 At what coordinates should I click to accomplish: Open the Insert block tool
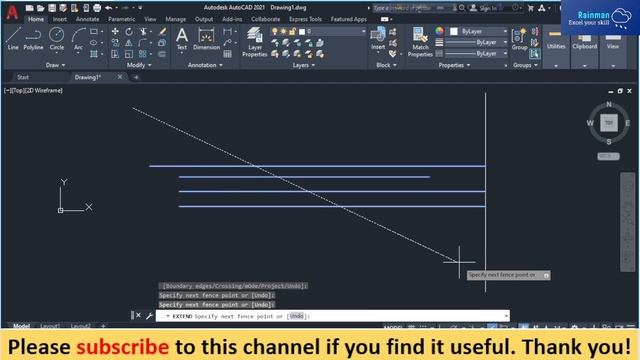tap(378, 39)
